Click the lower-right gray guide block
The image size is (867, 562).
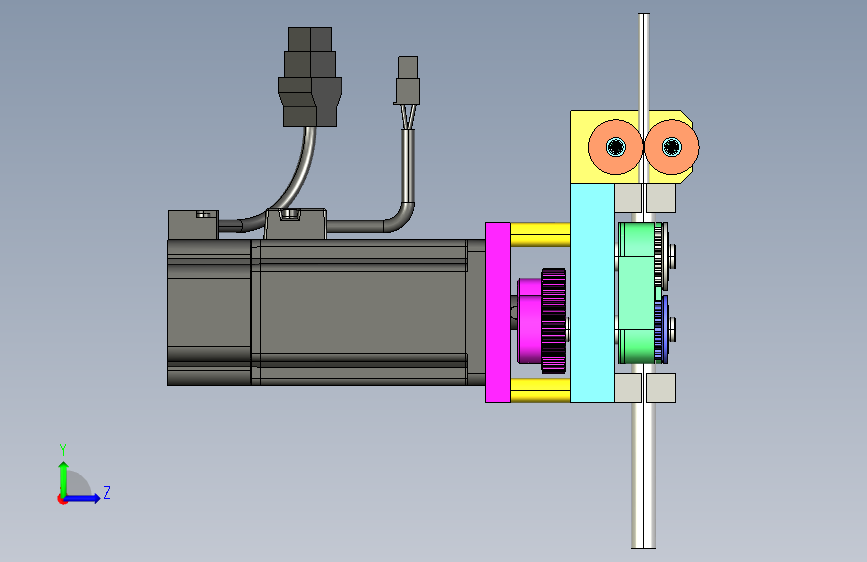pyautogui.click(x=661, y=388)
